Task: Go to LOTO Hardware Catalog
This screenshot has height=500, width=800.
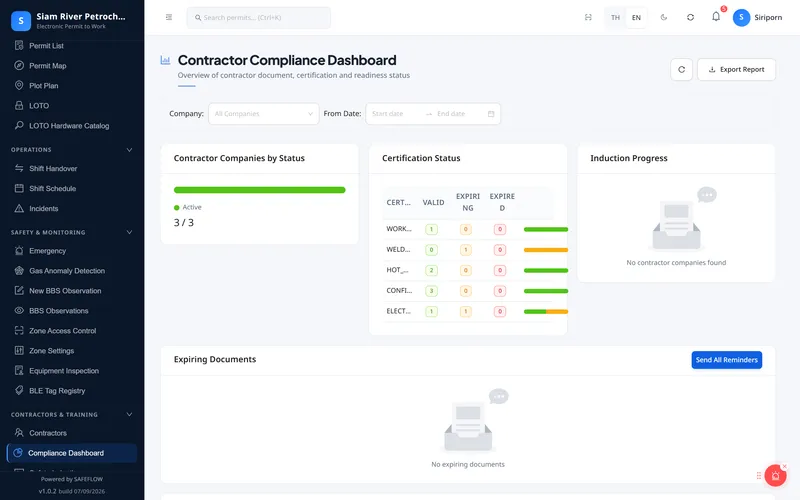Action: click(x=71, y=126)
